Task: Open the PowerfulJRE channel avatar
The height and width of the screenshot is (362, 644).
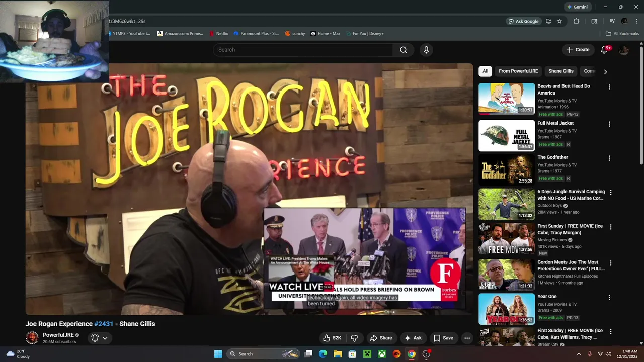Action: click(32, 338)
